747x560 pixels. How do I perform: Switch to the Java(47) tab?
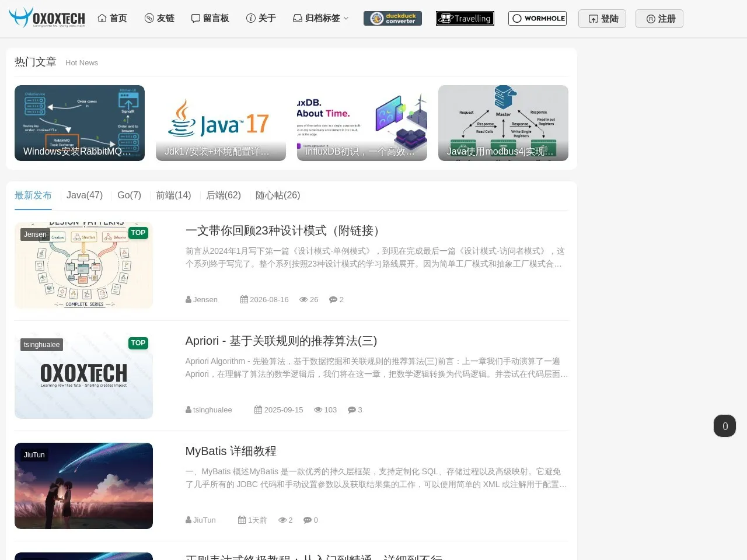pyautogui.click(x=85, y=195)
